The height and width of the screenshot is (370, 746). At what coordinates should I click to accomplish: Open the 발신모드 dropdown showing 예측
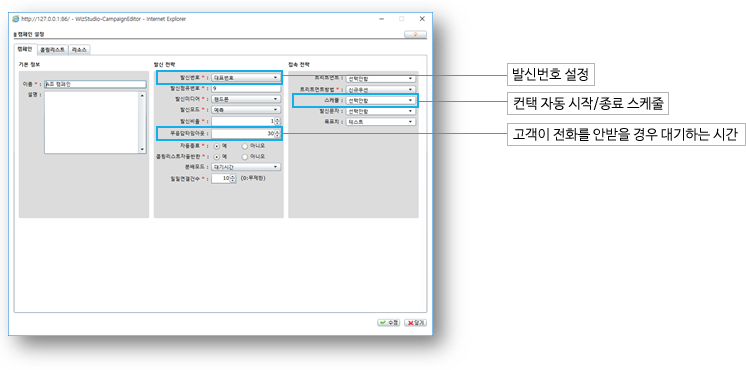(x=245, y=110)
